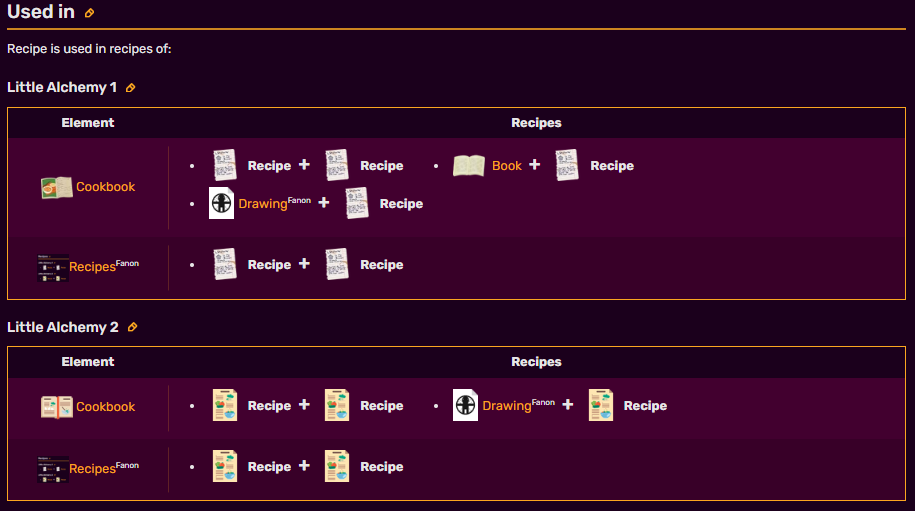Open the Book link in Little Alchemy 1

point(507,166)
